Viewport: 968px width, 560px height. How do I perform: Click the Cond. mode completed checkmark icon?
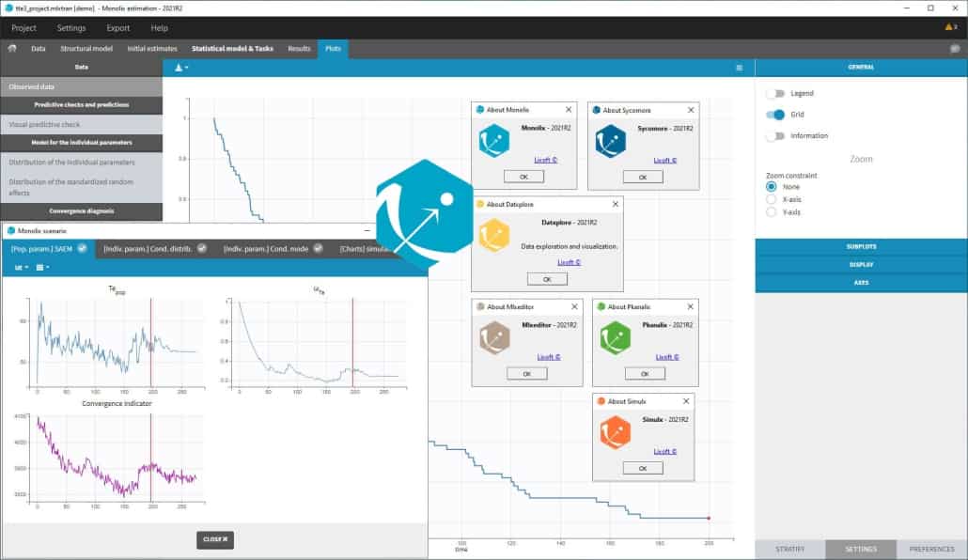click(318, 248)
